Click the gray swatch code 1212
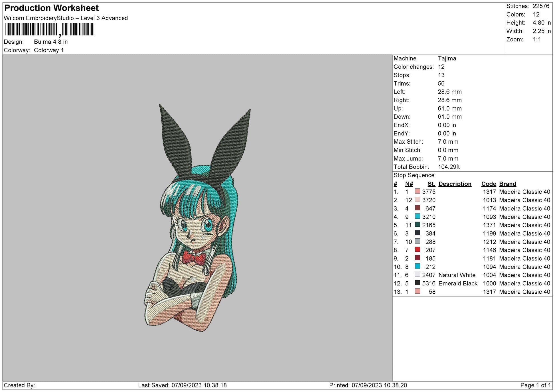 pos(417,241)
